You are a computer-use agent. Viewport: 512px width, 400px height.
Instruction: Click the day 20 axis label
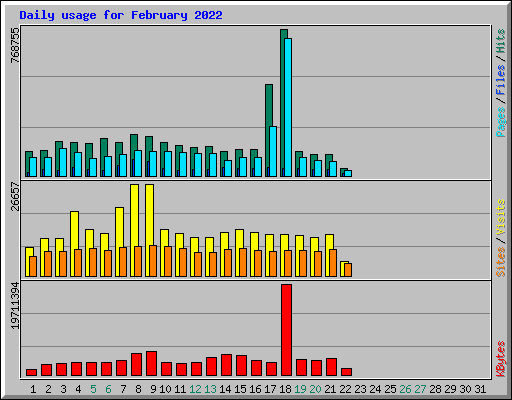[x=315, y=389]
